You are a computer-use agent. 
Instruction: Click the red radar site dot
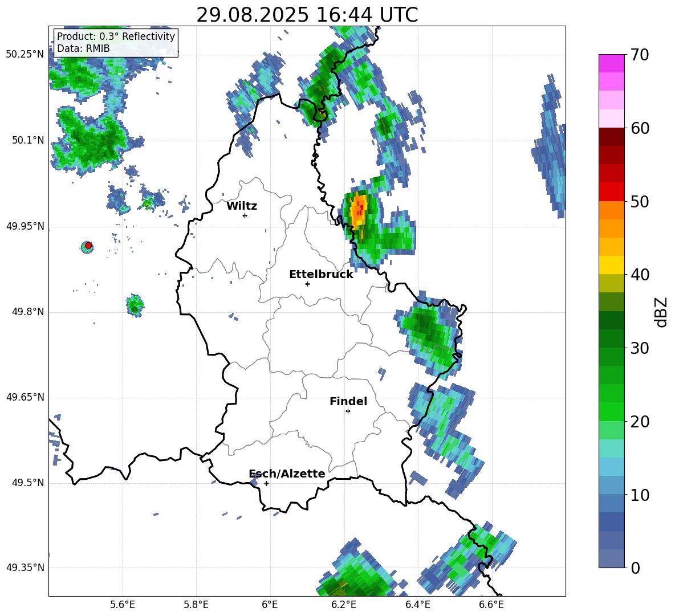[88, 246]
